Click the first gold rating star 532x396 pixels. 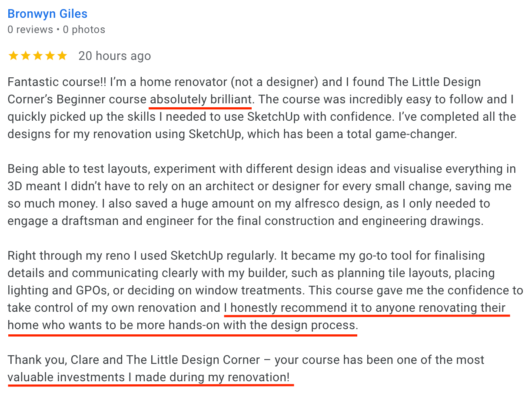pos(13,56)
